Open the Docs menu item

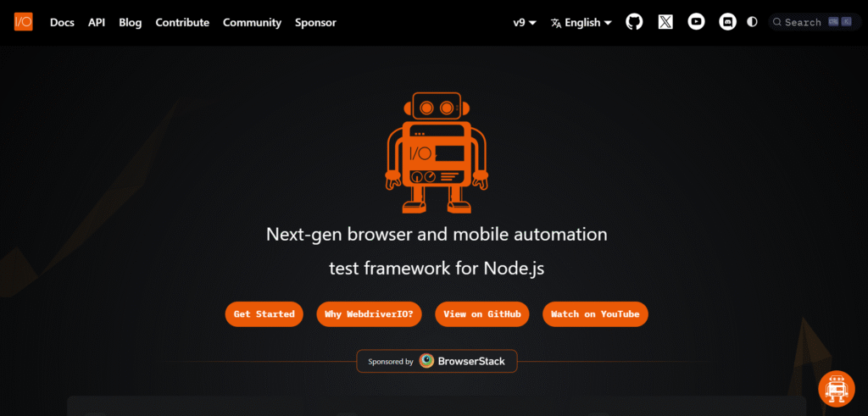click(x=62, y=23)
